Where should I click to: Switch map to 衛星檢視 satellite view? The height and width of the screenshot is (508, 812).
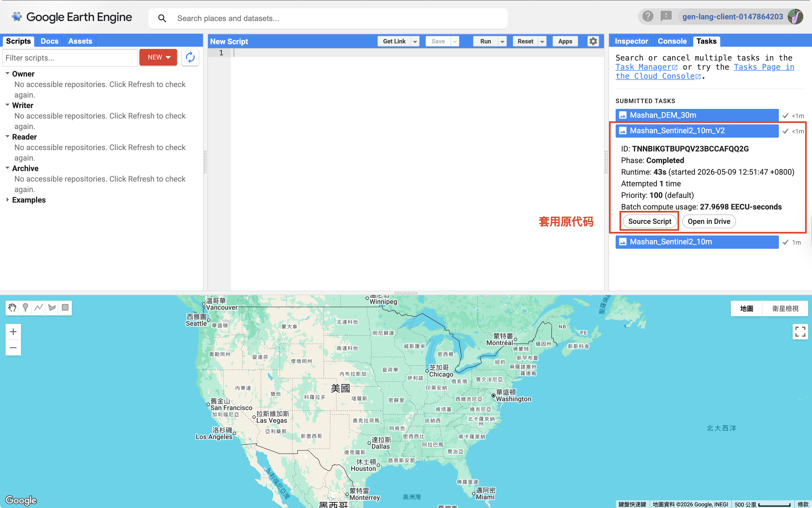pyautogui.click(x=785, y=308)
